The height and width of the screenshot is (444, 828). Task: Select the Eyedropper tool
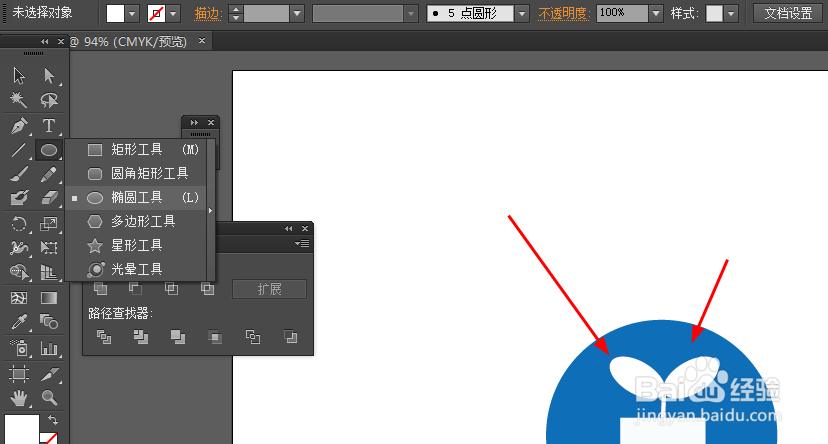coord(19,322)
